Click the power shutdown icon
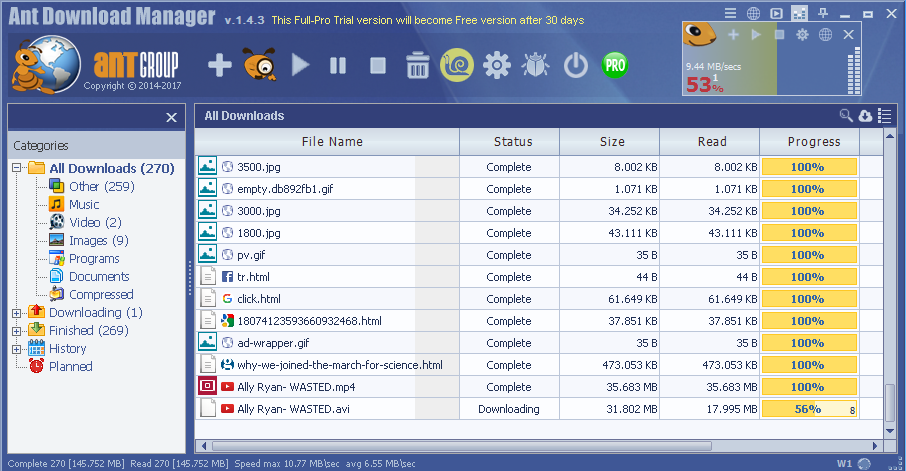Viewport: 906px width, 471px height. [x=575, y=65]
